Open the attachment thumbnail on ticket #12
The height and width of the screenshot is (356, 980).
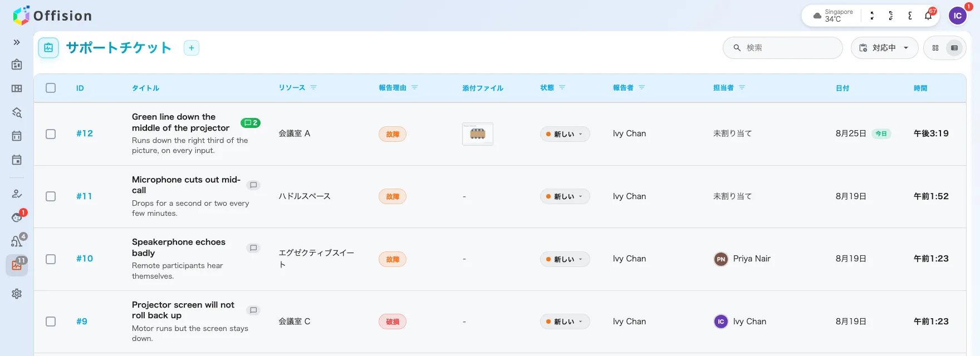[478, 134]
